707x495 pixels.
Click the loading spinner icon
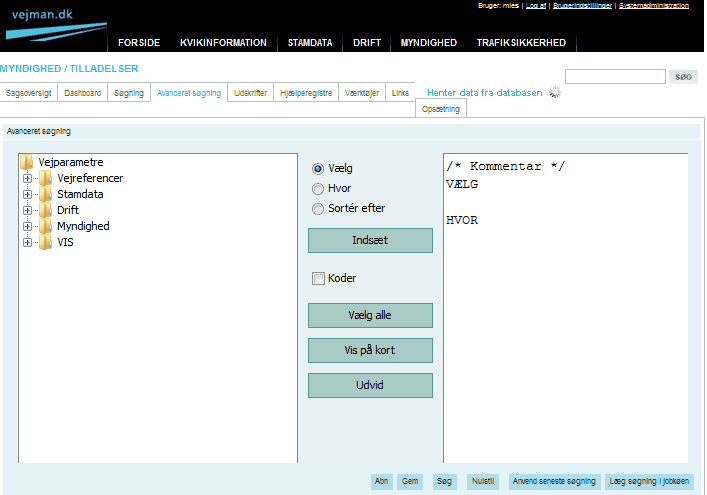(x=555, y=93)
